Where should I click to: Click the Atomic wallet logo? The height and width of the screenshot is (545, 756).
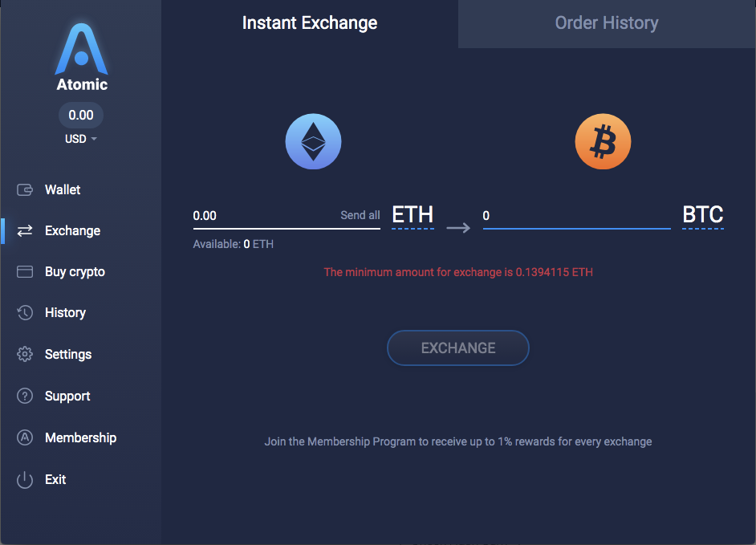(80, 50)
